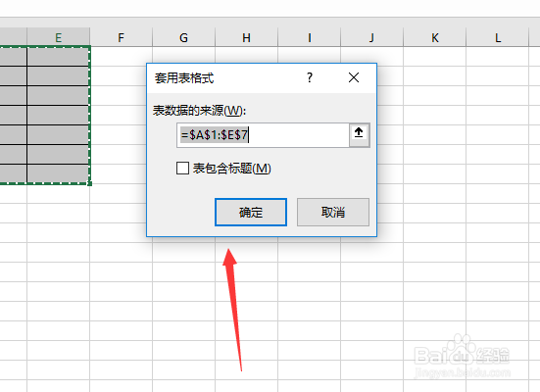Viewport: 540px width, 392px height.
Task: Select column H header
Action: click(247, 37)
